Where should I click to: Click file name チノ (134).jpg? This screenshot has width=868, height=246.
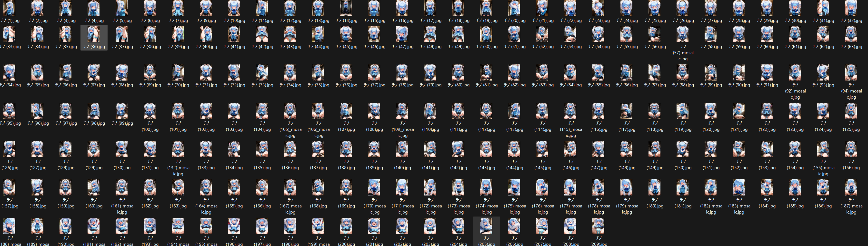pyautogui.click(x=234, y=165)
